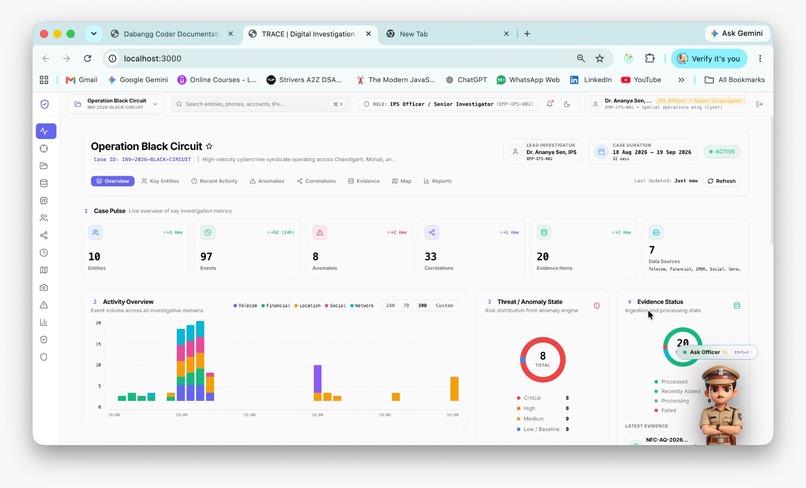Open the Anomalies tab

pyautogui.click(x=267, y=181)
